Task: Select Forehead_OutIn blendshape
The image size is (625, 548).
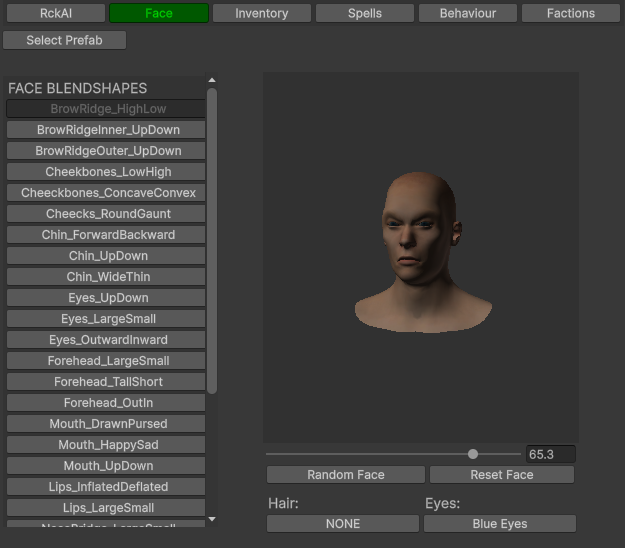Action: [106, 403]
